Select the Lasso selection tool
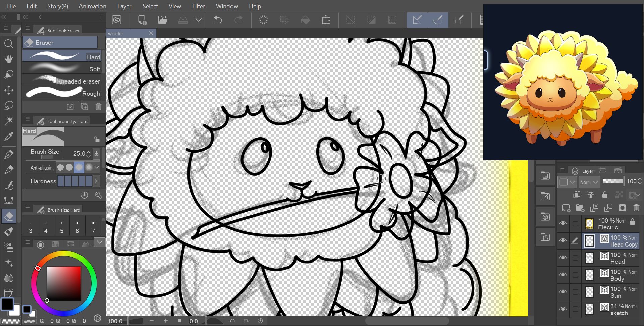 pos(9,105)
